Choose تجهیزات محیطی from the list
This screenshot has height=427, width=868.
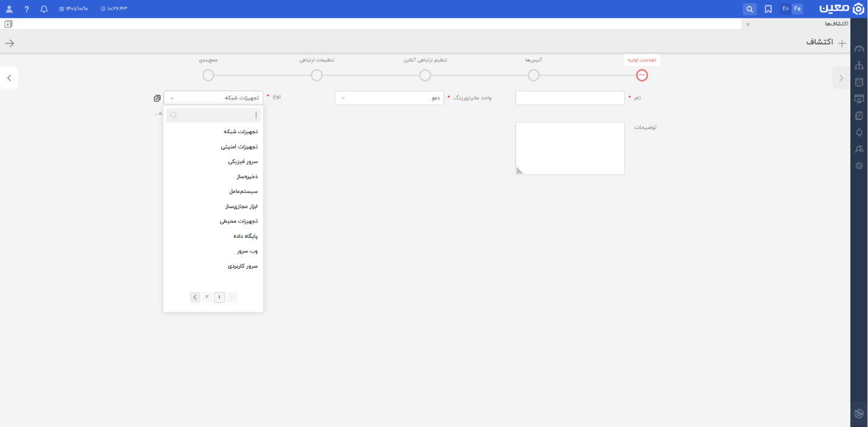click(213, 221)
